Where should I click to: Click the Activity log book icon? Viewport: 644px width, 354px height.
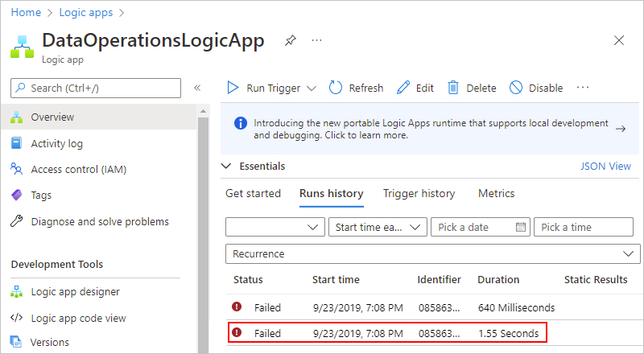point(16,143)
